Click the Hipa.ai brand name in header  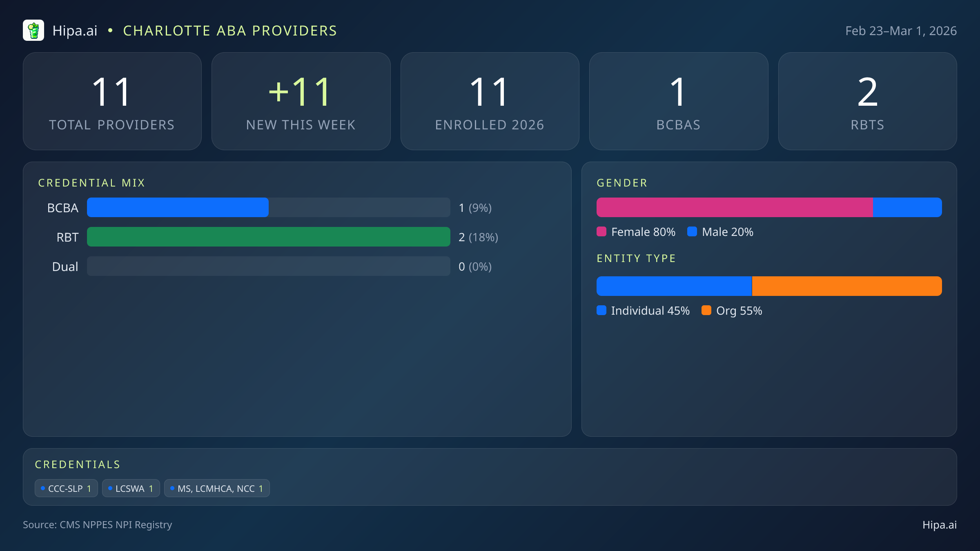[75, 31]
